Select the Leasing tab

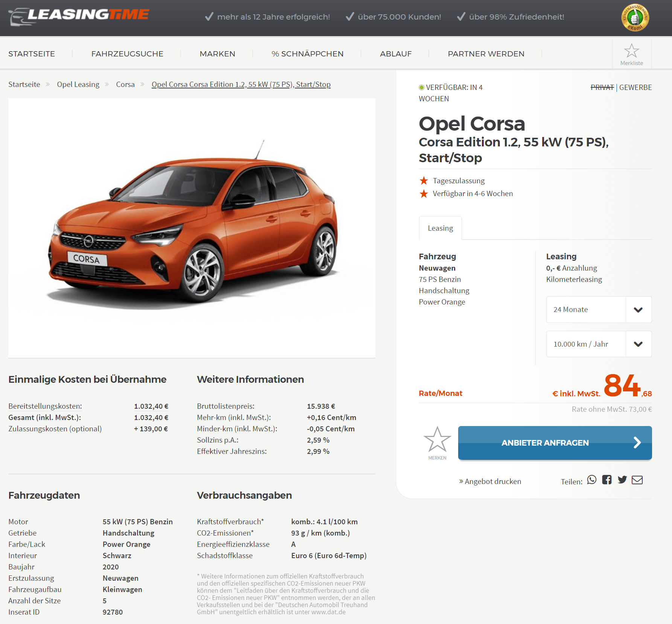pos(440,228)
